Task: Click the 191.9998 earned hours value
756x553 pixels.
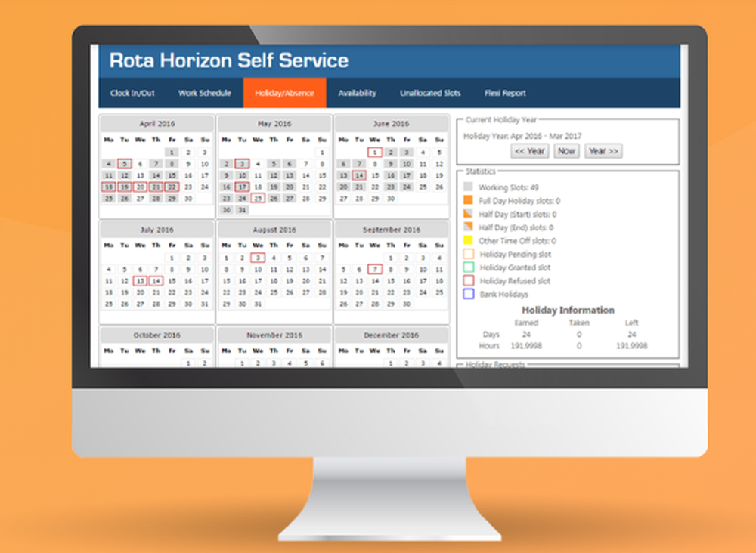Action: tap(526, 346)
